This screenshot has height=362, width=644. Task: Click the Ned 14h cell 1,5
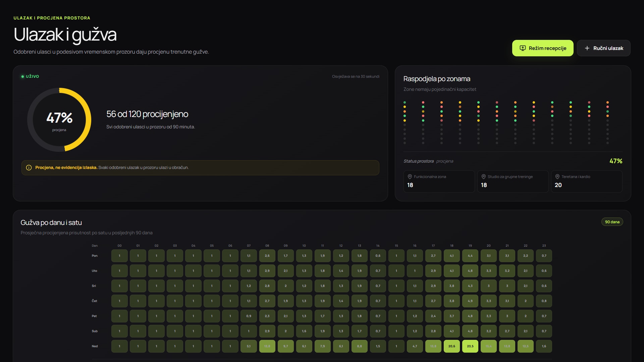click(x=378, y=346)
